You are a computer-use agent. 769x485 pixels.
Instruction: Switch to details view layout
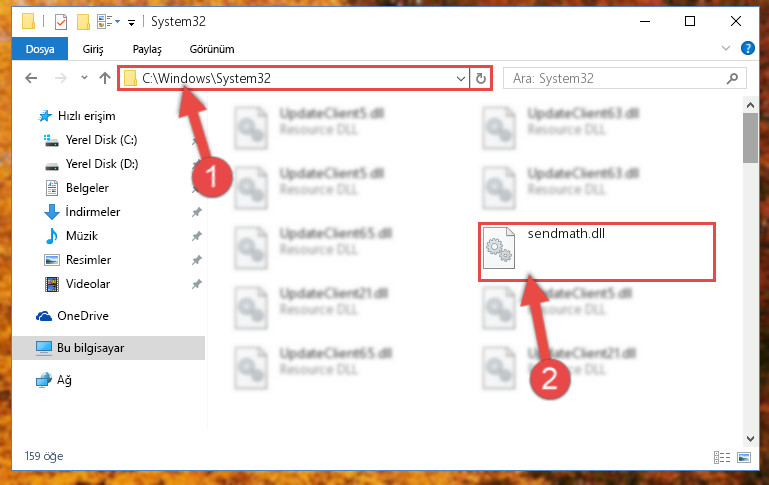[x=721, y=457]
